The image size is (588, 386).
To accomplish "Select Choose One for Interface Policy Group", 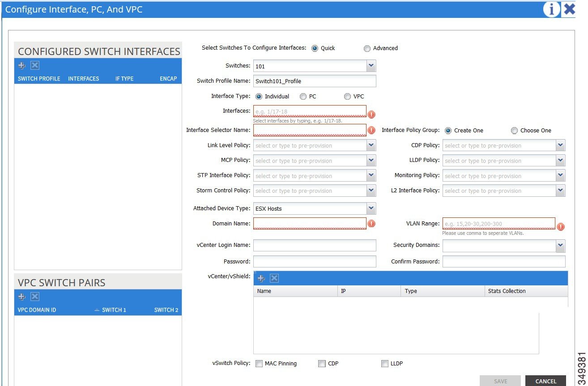I will tap(514, 130).
